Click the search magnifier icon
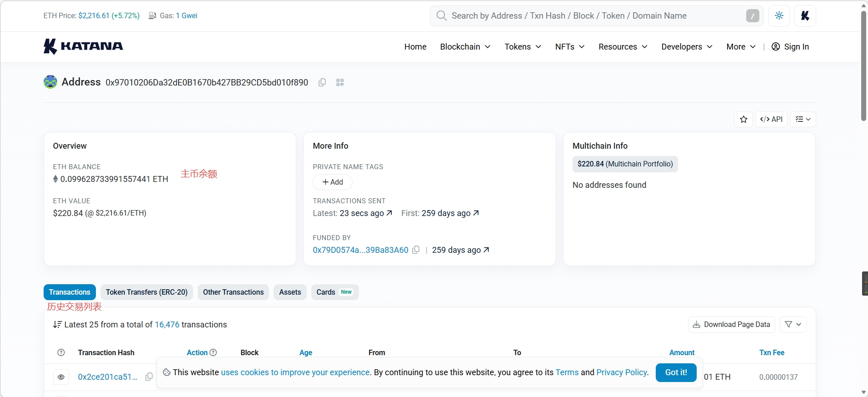The image size is (868, 397). click(x=441, y=16)
